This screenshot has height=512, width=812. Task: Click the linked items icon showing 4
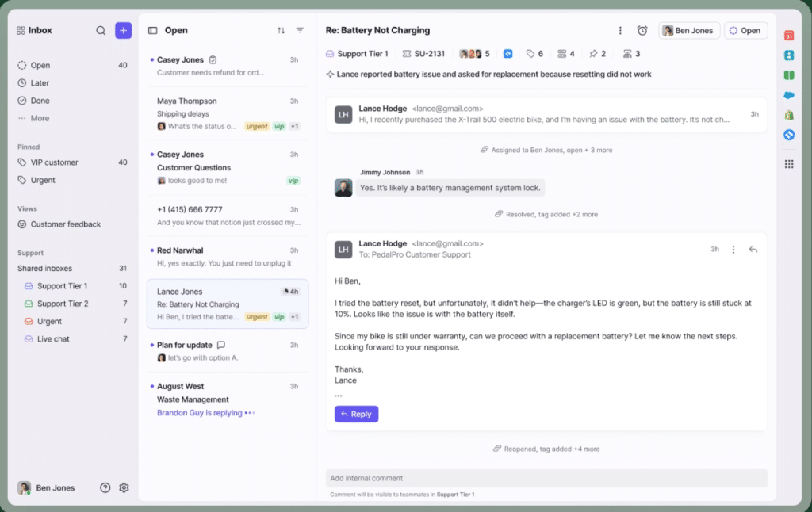click(566, 54)
